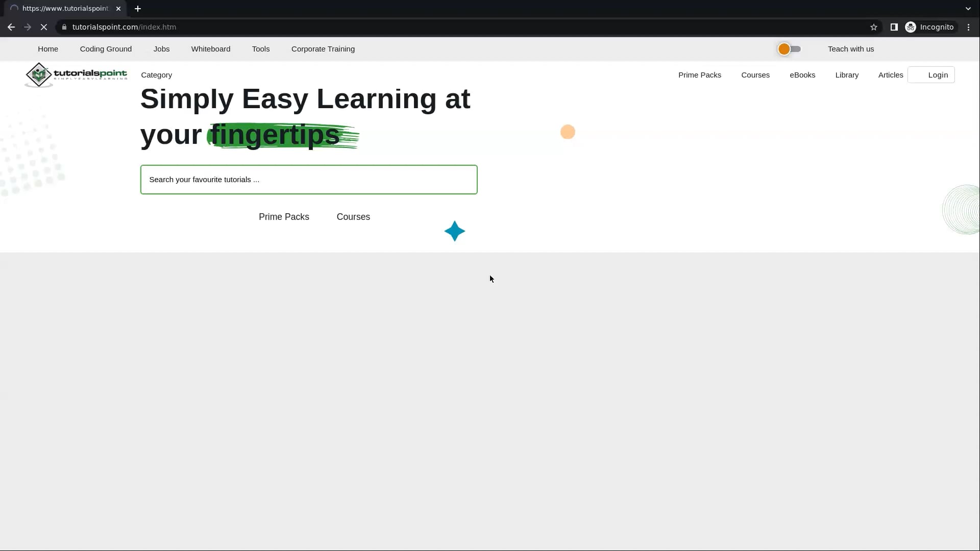Open the Corporate Training menu item

pyautogui.click(x=323, y=49)
